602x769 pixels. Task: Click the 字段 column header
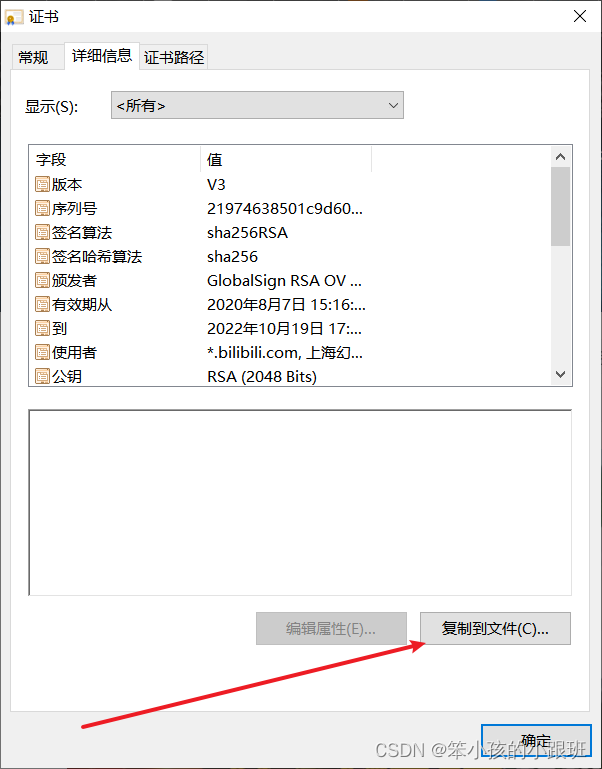coord(115,159)
